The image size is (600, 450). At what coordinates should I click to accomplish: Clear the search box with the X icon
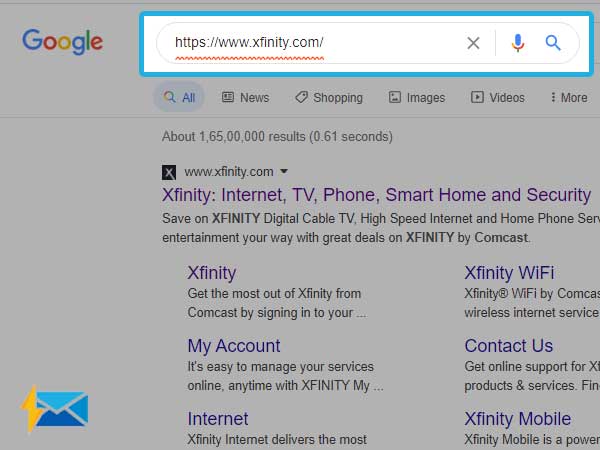473,43
